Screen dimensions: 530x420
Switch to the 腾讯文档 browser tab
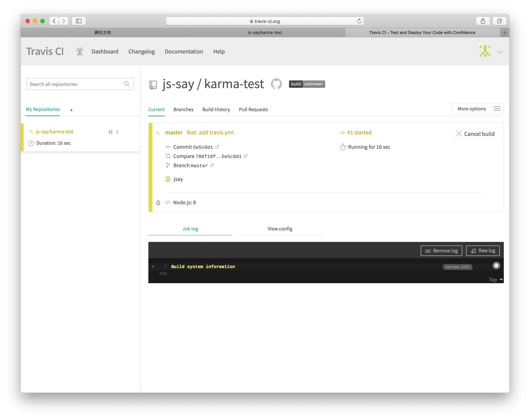tap(103, 32)
